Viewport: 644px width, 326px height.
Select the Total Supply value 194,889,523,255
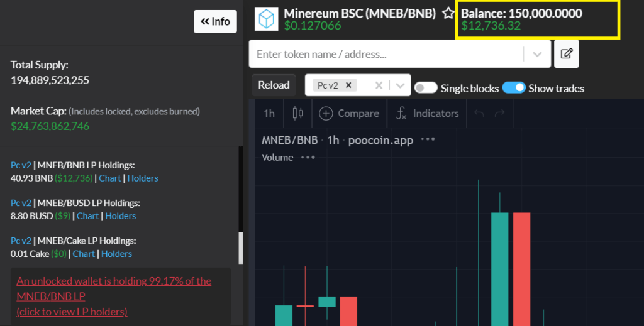coord(50,80)
